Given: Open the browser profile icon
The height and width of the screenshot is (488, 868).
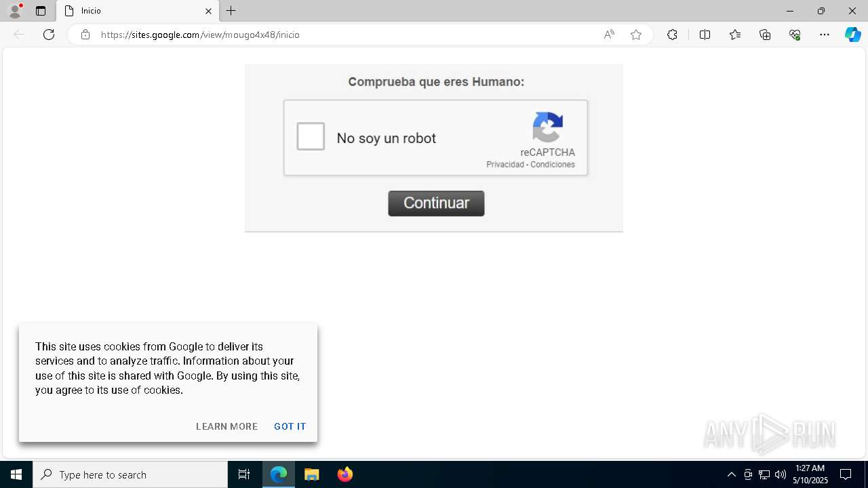Looking at the screenshot, I should [15, 11].
